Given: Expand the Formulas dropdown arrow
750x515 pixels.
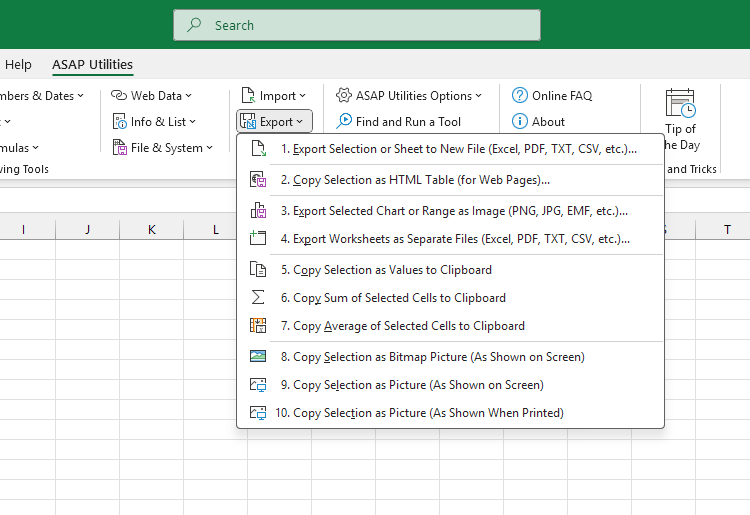Looking at the screenshot, I should 35,148.
